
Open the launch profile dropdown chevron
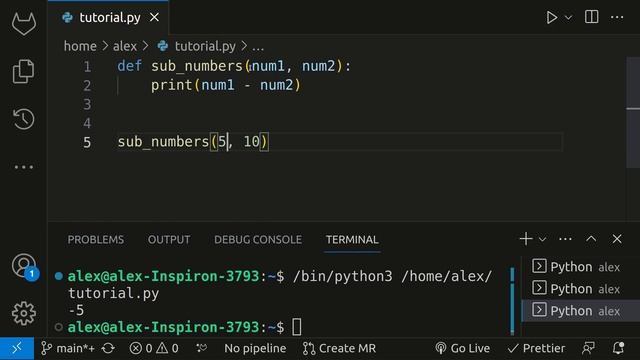coord(542,239)
